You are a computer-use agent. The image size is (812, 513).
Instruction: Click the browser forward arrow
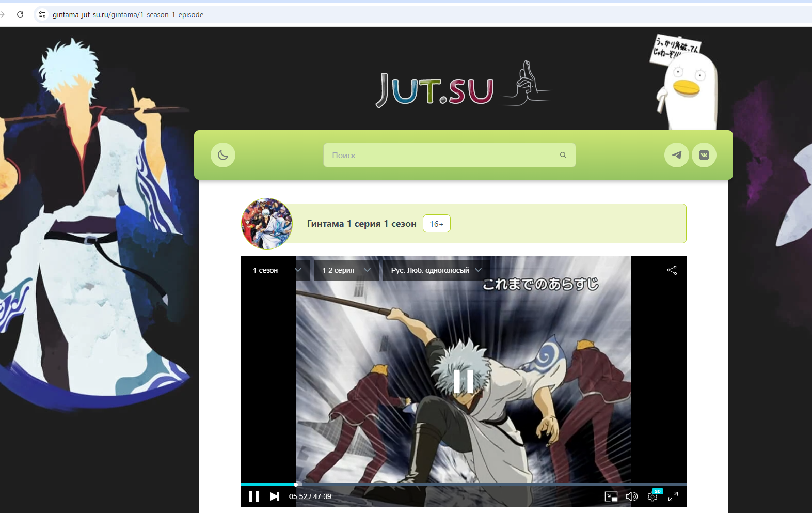[3, 14]
